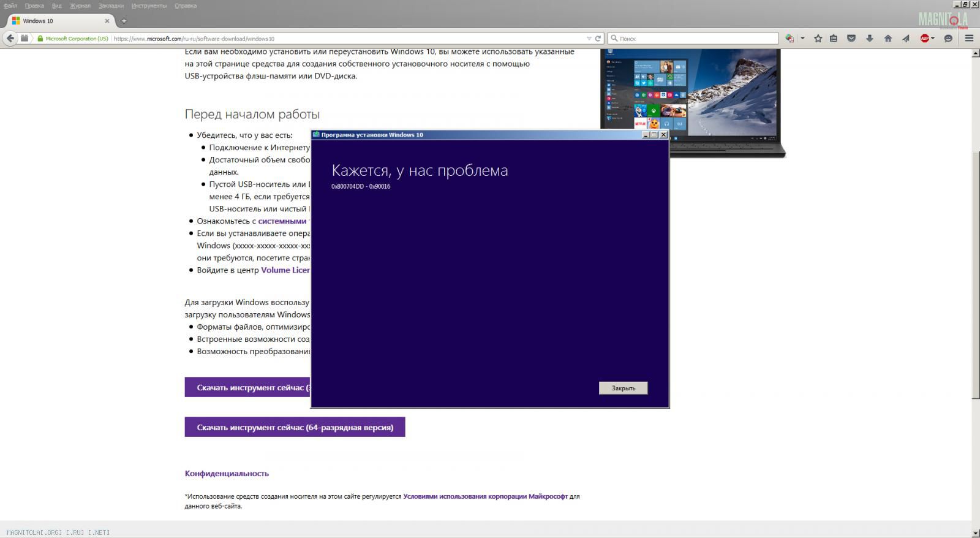Click the Закрыть button in setup dialog
Screen dimensions: 980x538
pyautogui.click(x=623, y=388)
